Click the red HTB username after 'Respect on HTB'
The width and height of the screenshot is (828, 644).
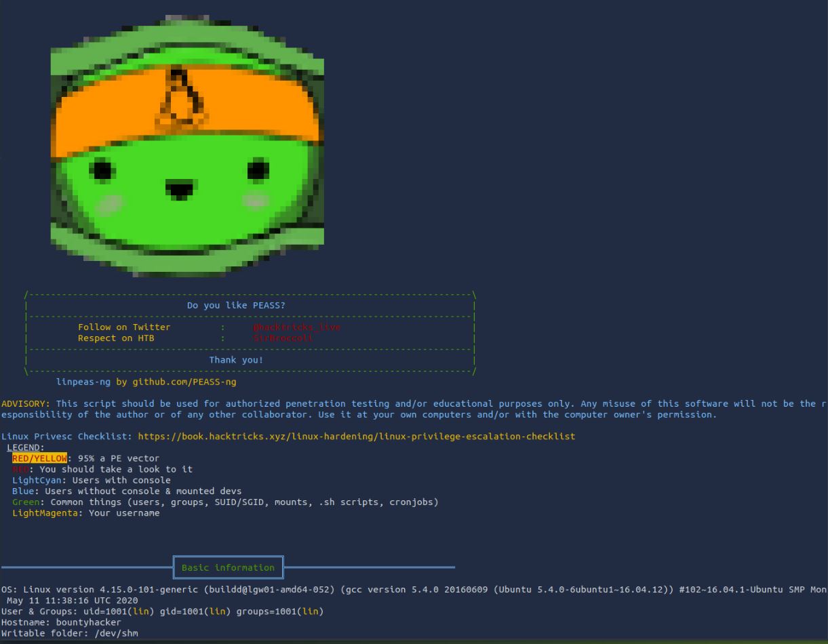tap(282, 338)
